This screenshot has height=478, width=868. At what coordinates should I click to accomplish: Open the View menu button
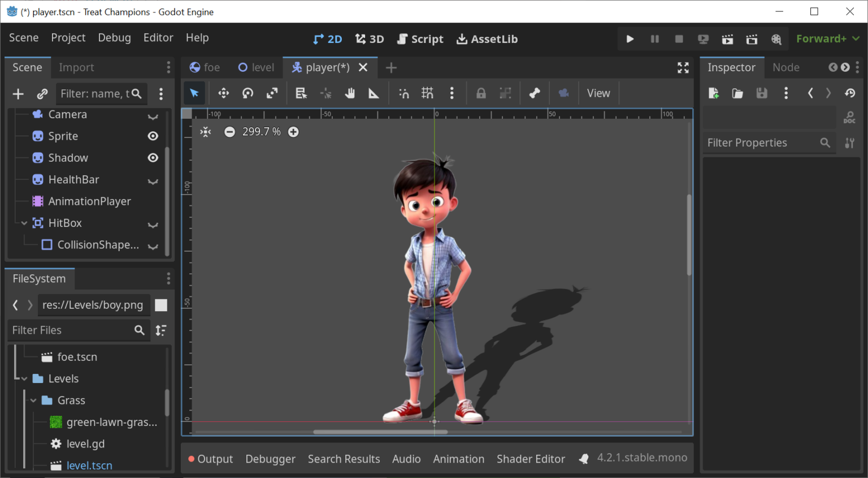(598, 93)
